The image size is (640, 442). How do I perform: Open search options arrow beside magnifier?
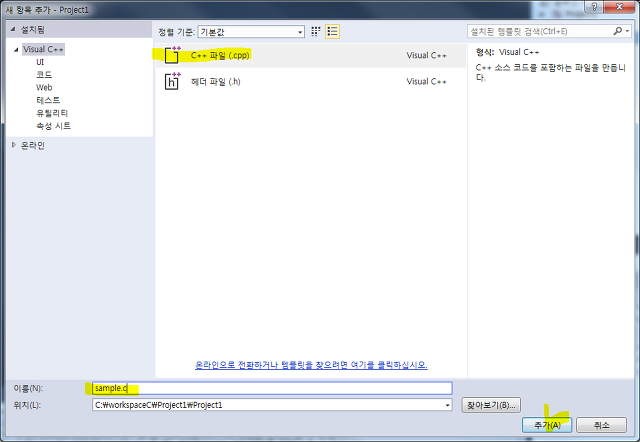tap(627, 31)
